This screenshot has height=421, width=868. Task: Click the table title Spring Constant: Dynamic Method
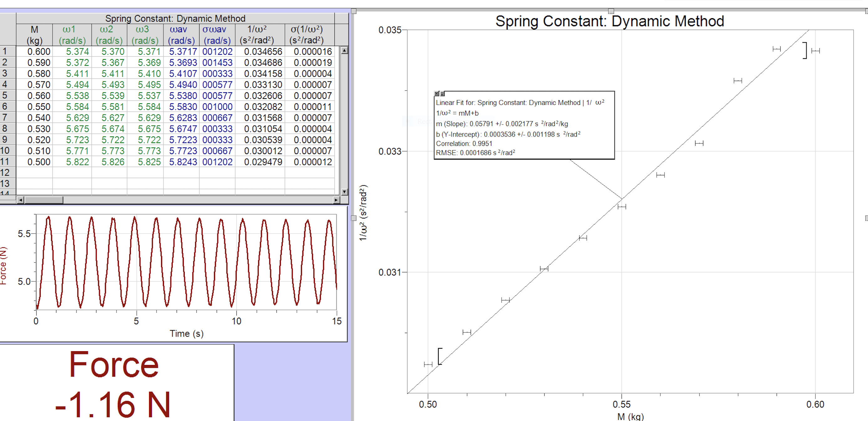tap(176, 18)
